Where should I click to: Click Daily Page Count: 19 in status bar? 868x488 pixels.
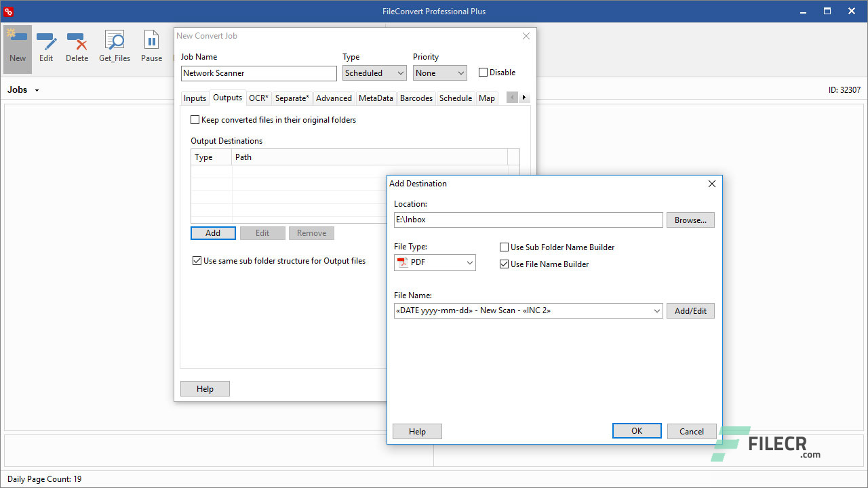pos(45,479)
